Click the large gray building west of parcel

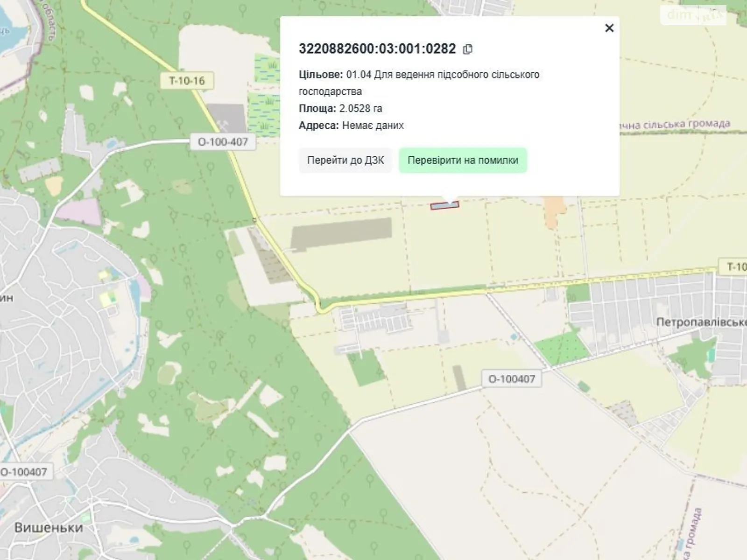pyautogui.click(x=341, y=234)
